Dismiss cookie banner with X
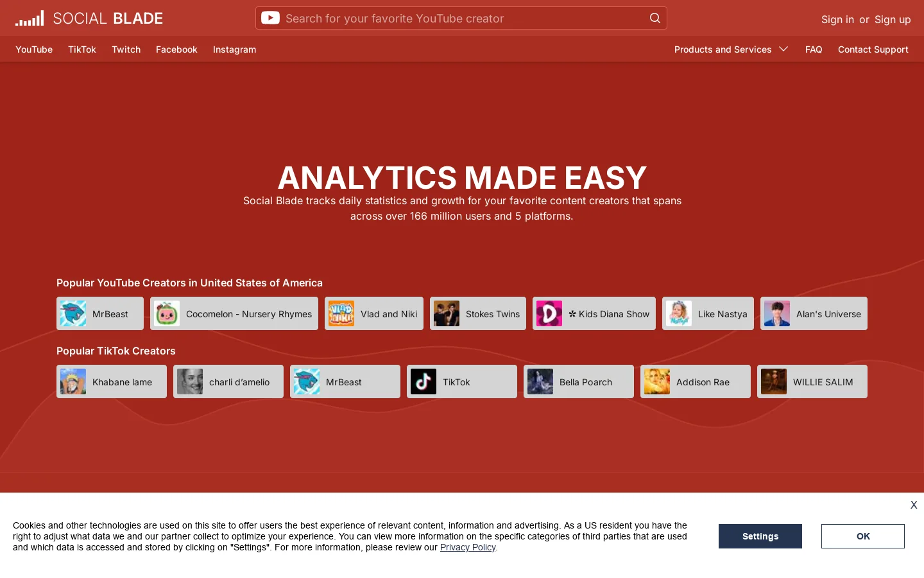924x578 pixels. click(x=914, y=505)
